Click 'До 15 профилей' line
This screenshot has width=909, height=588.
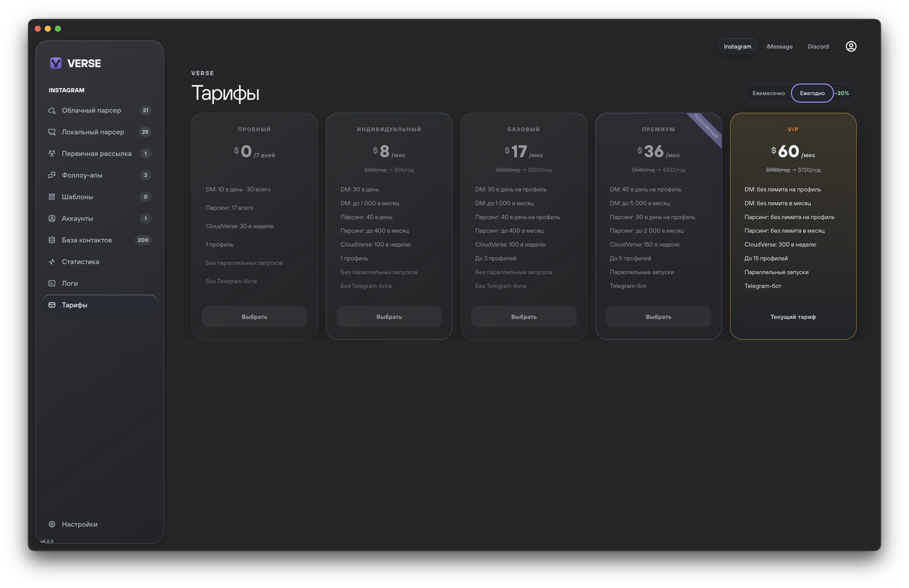766,258
